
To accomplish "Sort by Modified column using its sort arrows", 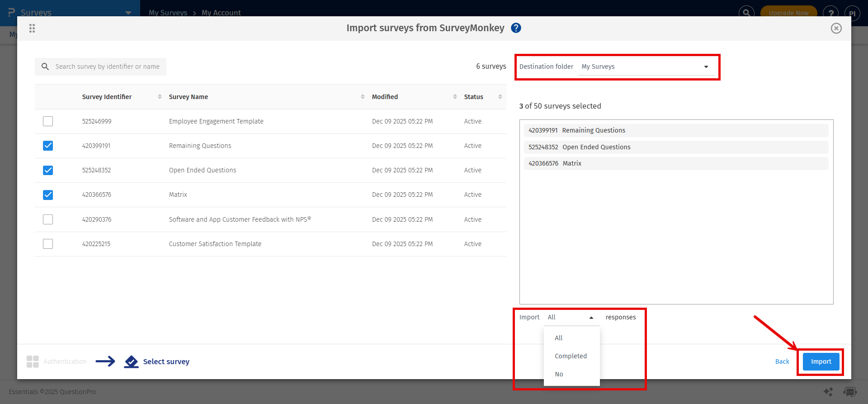I will click(x=455, y=97).
